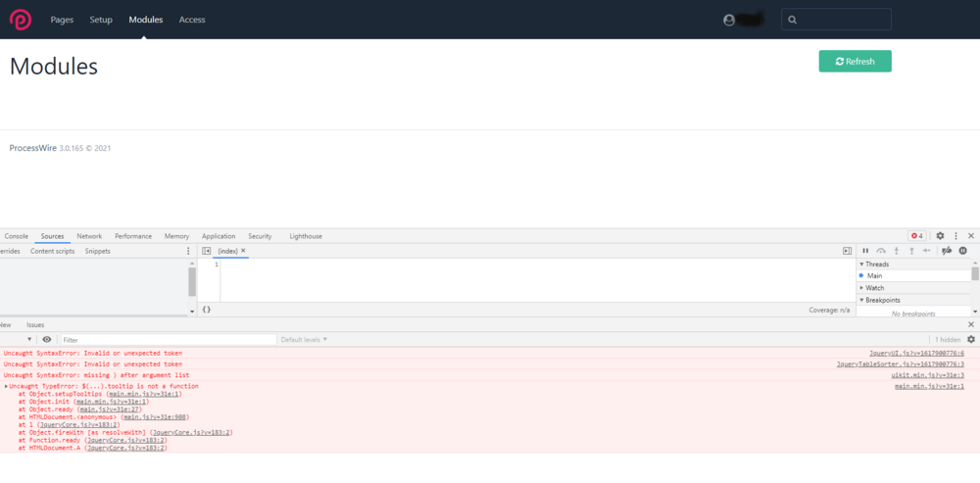Click the green Refresh button

coord(855,61)
